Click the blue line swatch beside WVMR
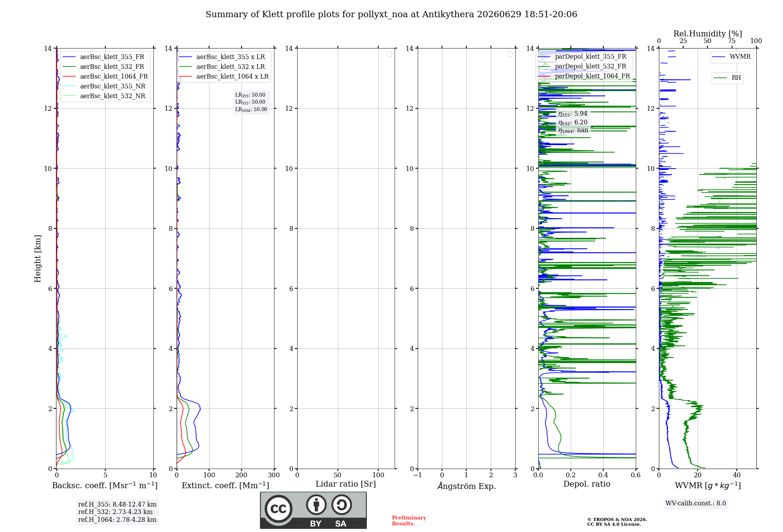Screen dimensions: 783x532 point(719,57)
